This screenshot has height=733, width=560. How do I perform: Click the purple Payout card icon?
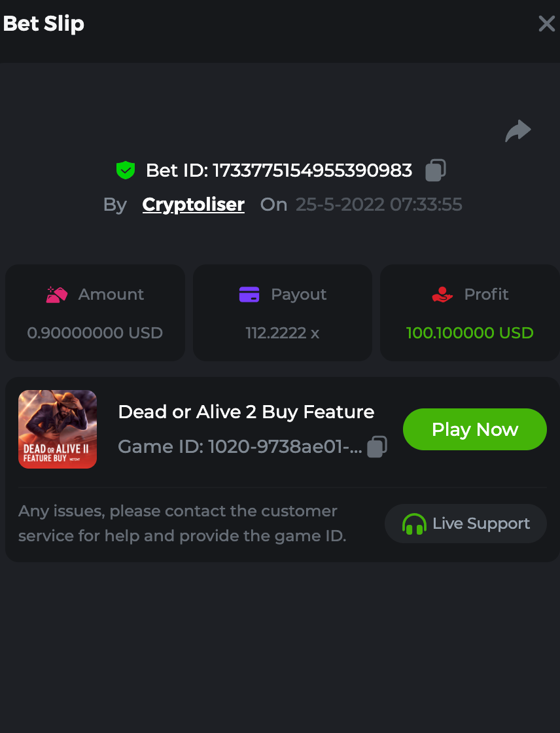249,295
